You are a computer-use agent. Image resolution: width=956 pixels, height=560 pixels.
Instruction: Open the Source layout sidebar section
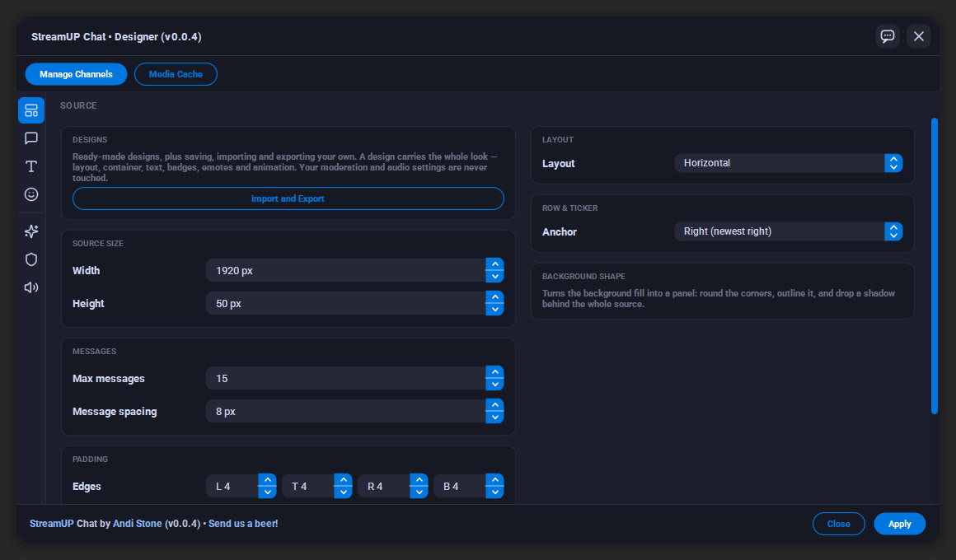pyautogui.click(x=31, y=110)
